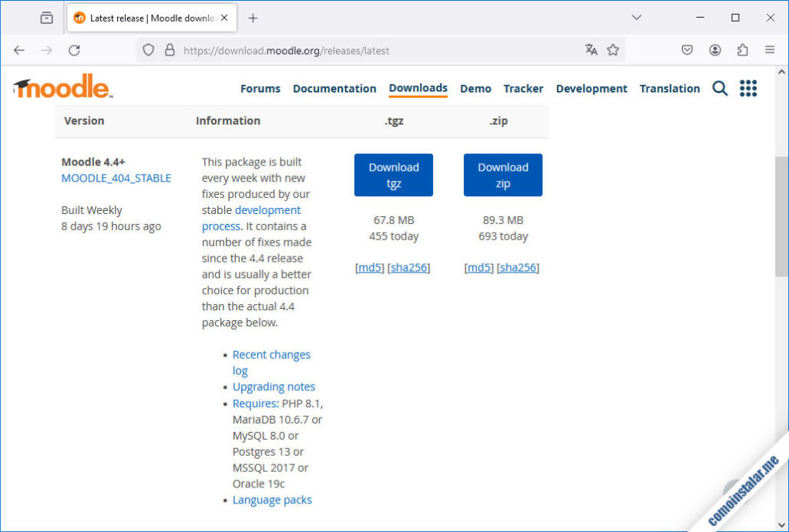Reload the page with the refresh icon
This screenshot has width=789, height=532.
coord(74,49)
